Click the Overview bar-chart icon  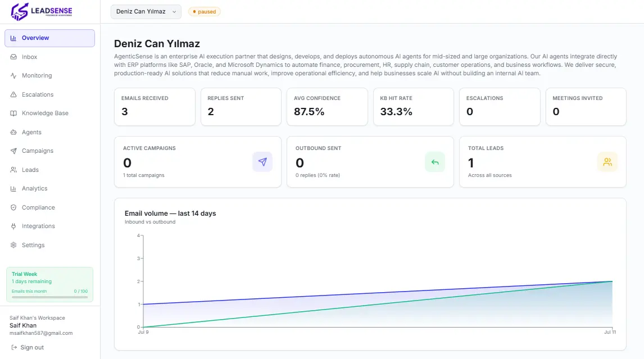click(x=13, y=38)
